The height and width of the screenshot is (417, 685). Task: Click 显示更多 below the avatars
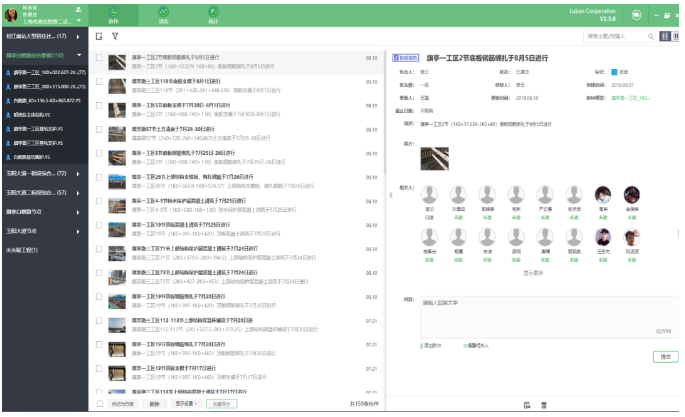coord(533,273)
